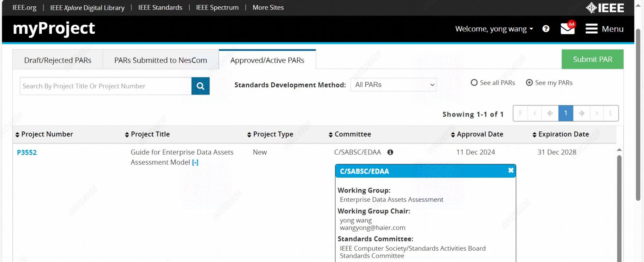Open the mail notifications envelope icon
Viewport: 644px width, 262px height.
pyautogui.click(x=567, y=29)
